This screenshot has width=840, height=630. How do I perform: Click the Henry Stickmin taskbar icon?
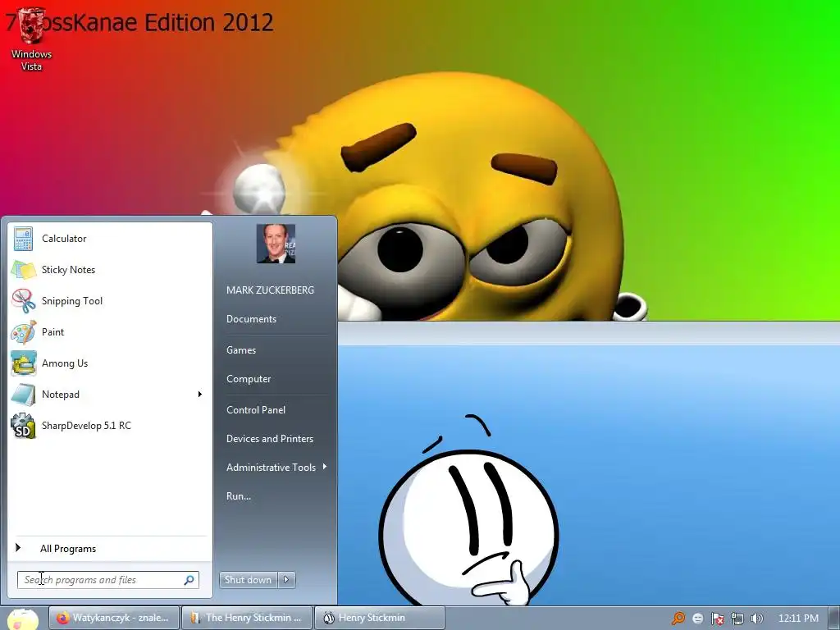pyautogui.click(x=329, y=618)
